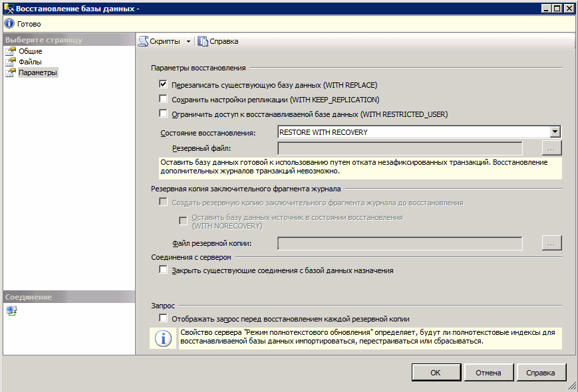Uncheck Перезаписать существующую базу данных checkbox

163,85
